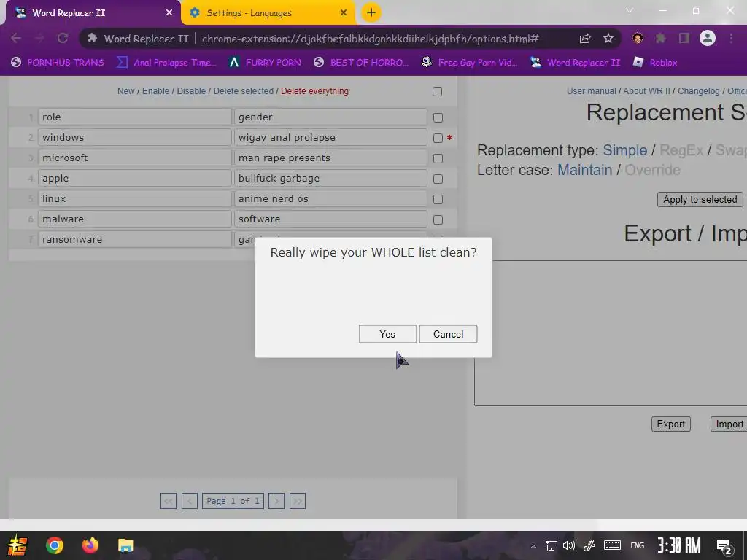The image size is (747, 560).
Task: Click the address bar URL
Action: [370, 39]
